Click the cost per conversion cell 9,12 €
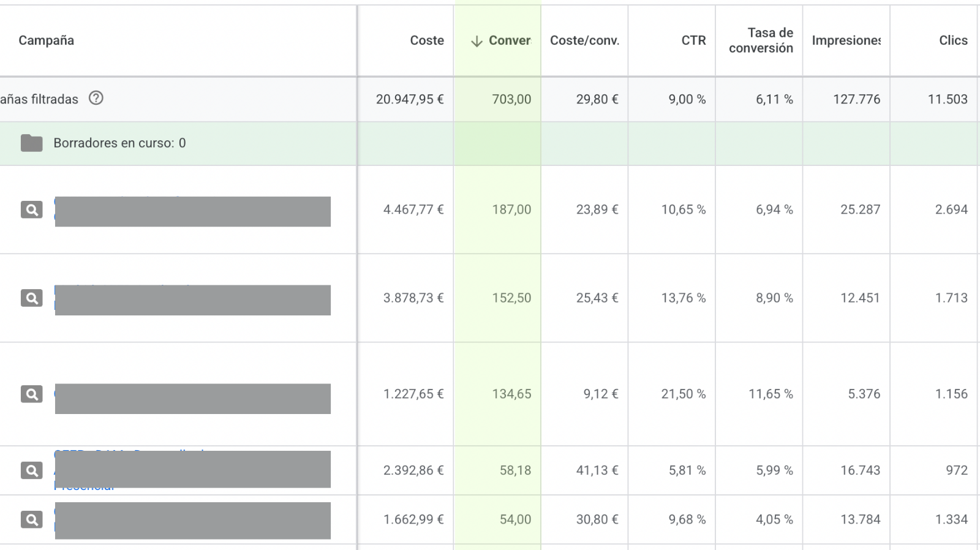Image resolution: width=980 pixels, height=550 pixels. [601, 394]
